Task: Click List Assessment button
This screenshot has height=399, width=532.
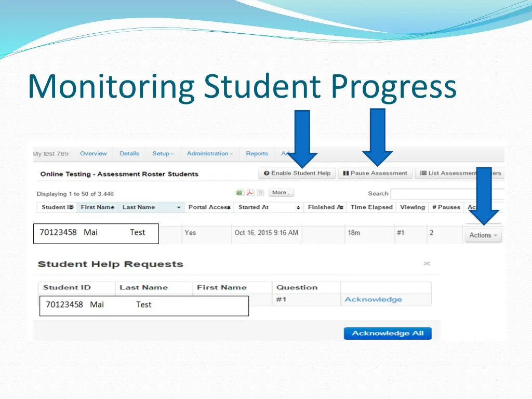Action: point(459,174)
